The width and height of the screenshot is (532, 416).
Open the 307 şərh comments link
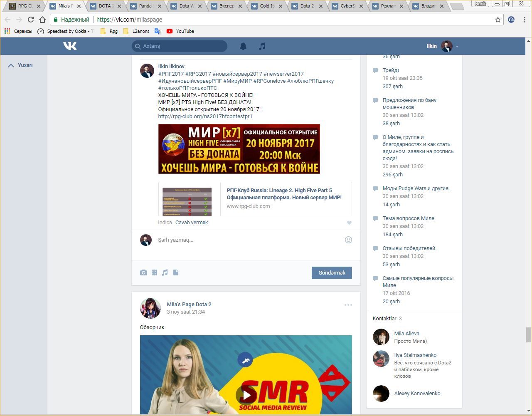coord(393,87)
